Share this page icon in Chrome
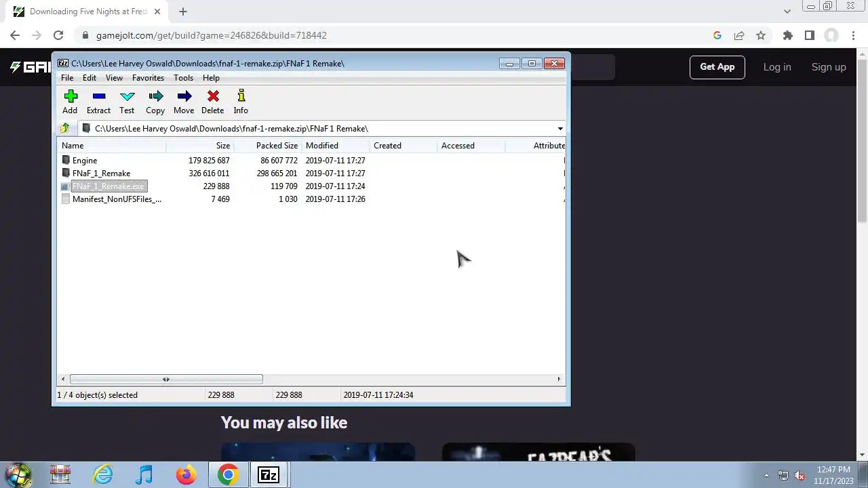Image resolution: width=868 pixels, height=488 pixels. pyautogui.click(x=739, y=35)
